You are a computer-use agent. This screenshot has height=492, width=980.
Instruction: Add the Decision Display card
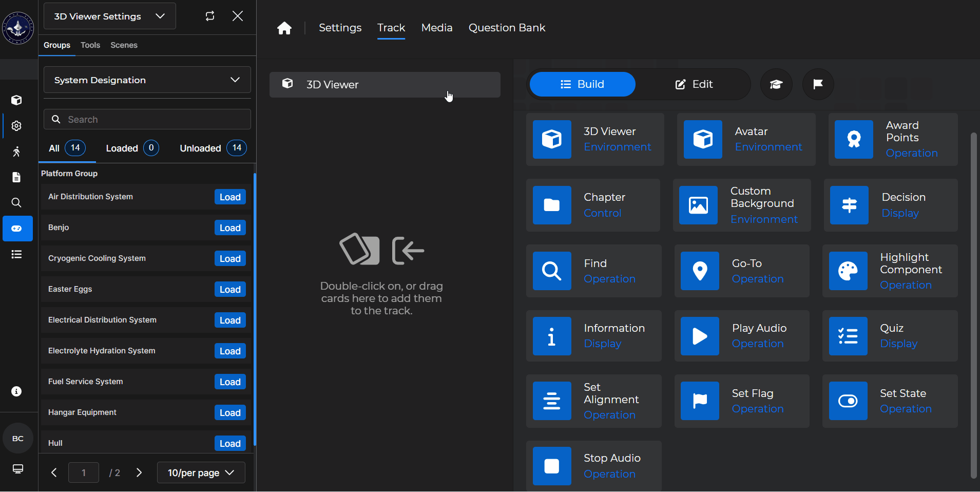coord(891,205)
